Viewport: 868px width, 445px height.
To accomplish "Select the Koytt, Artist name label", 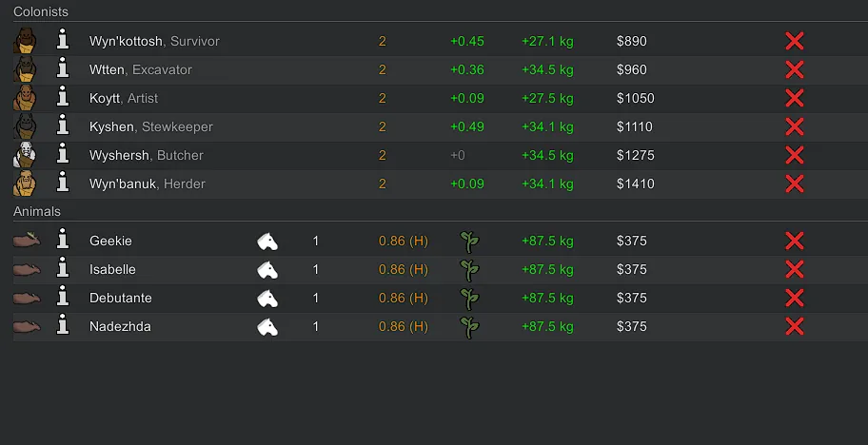I will click(124, 98).
